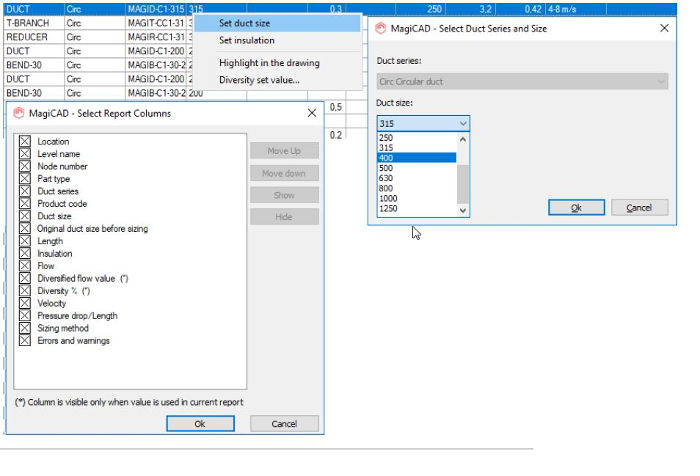Image resolution: width=700 pixels, height=476 pixels.
Task: Toggle the Location column checkbox
Action: pos(25,142)
